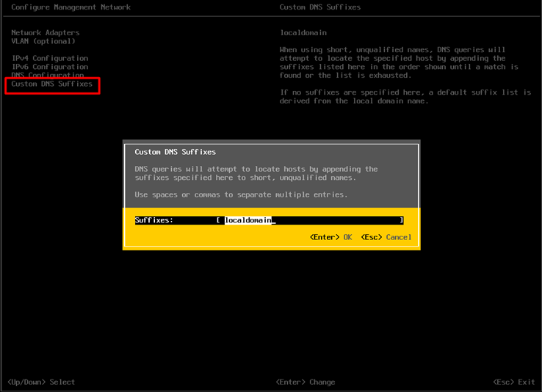Click the Custom DNS Suffixes right pane heading
Viewport: 542px width, 392px height.
point(320,7)
